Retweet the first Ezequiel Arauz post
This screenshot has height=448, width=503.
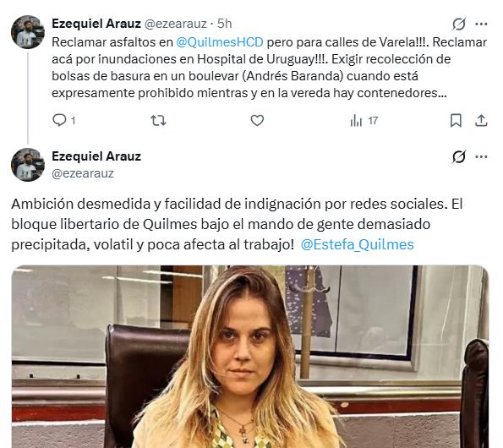click(158, 121)
